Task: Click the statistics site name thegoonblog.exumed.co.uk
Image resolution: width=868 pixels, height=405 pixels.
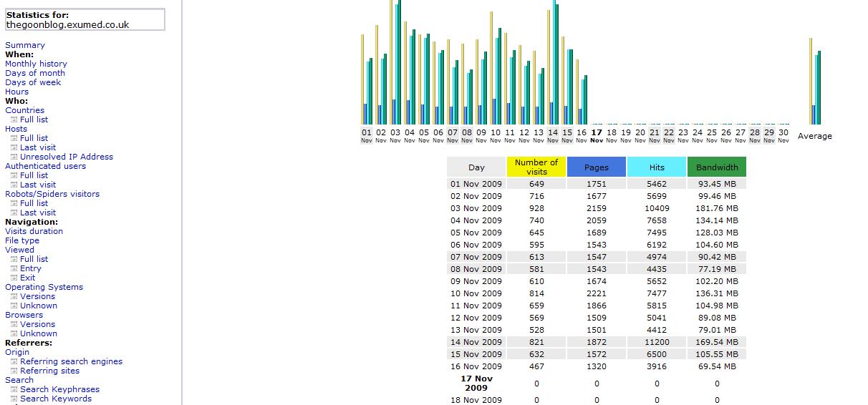Action: pyautogui.click(x=67, y=24)
